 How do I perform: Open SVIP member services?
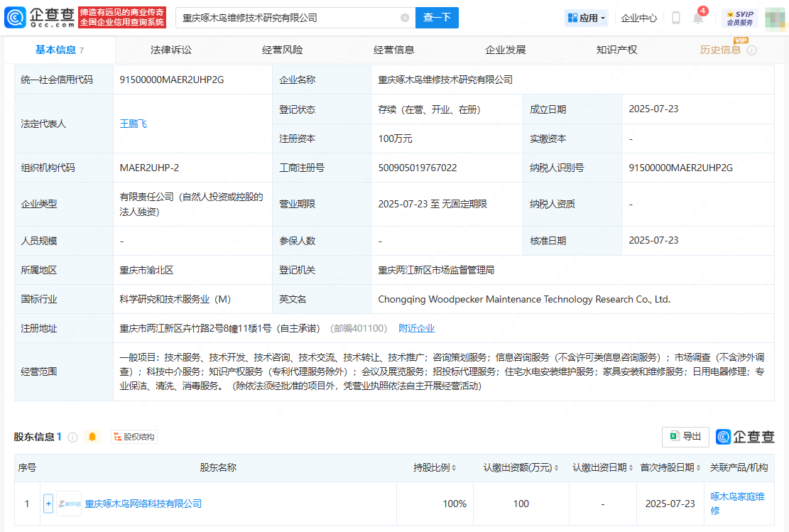[740, 18]
